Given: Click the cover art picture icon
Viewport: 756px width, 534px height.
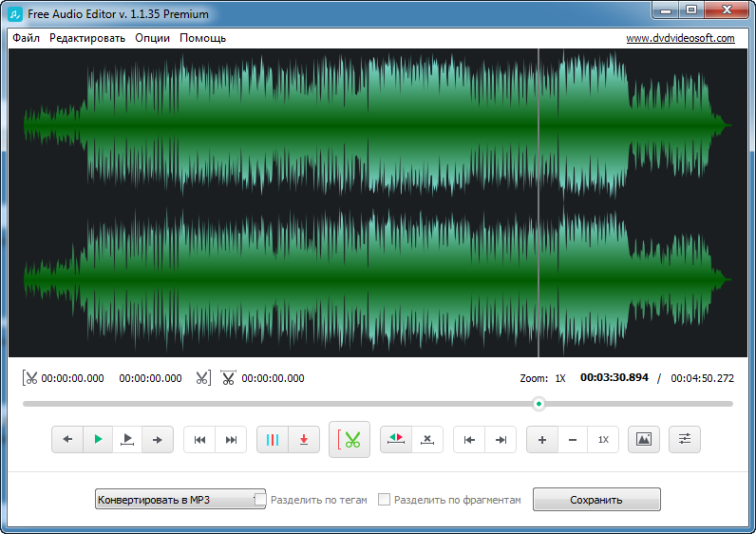Looking at the screenshot, I should pos(644,439).
